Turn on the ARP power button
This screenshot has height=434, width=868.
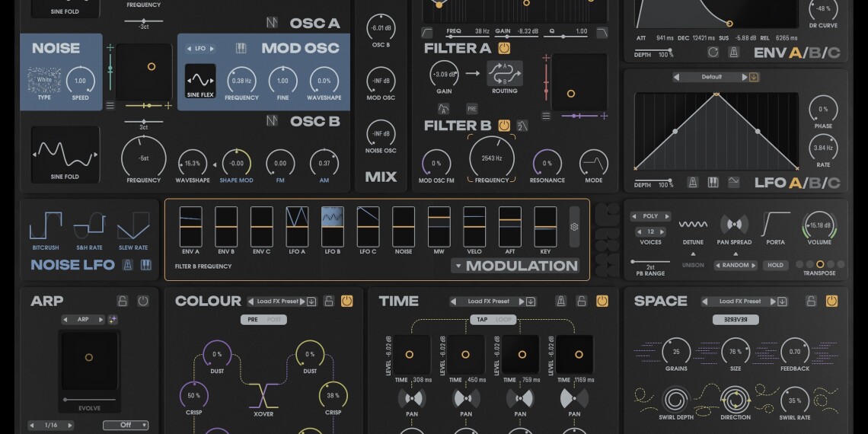142,302
